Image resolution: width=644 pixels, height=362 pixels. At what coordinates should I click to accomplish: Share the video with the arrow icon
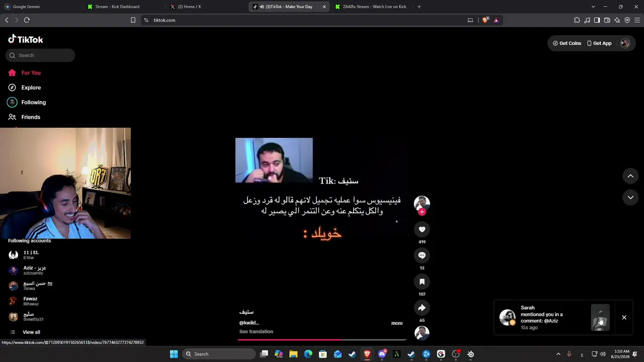pyautogui.click(x=422, y=308)
